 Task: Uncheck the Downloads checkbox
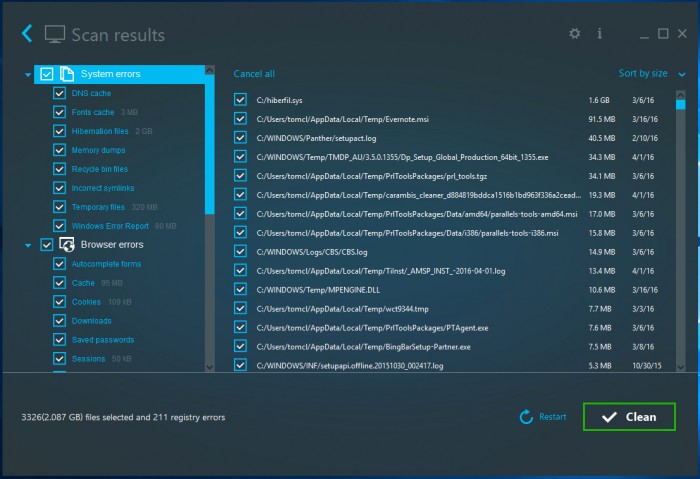(59, 321)
